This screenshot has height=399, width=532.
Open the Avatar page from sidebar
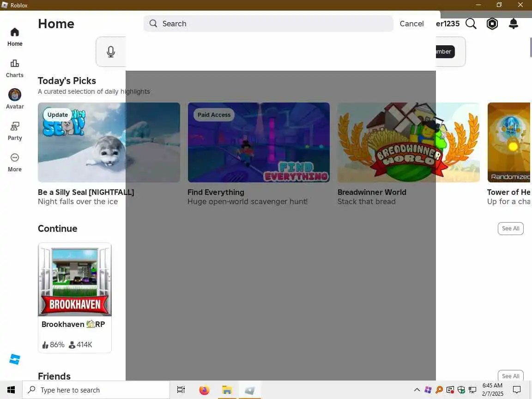15,99
